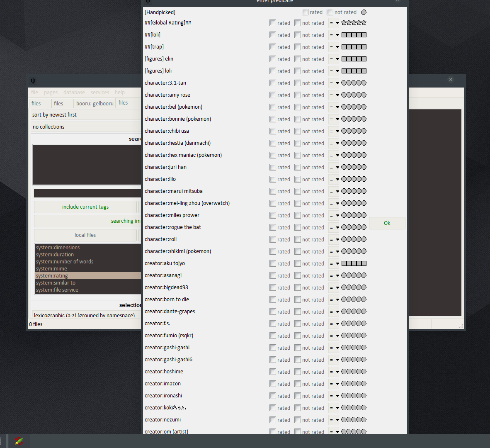
Task: Click the creator:bigdead93 circles rating control
Action: point(354,287)
